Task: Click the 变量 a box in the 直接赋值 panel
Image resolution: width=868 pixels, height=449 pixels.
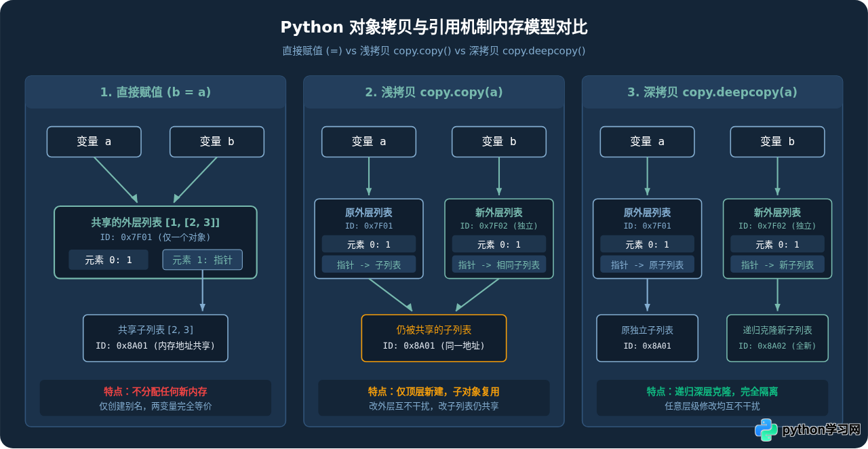Action: point(94,142)
